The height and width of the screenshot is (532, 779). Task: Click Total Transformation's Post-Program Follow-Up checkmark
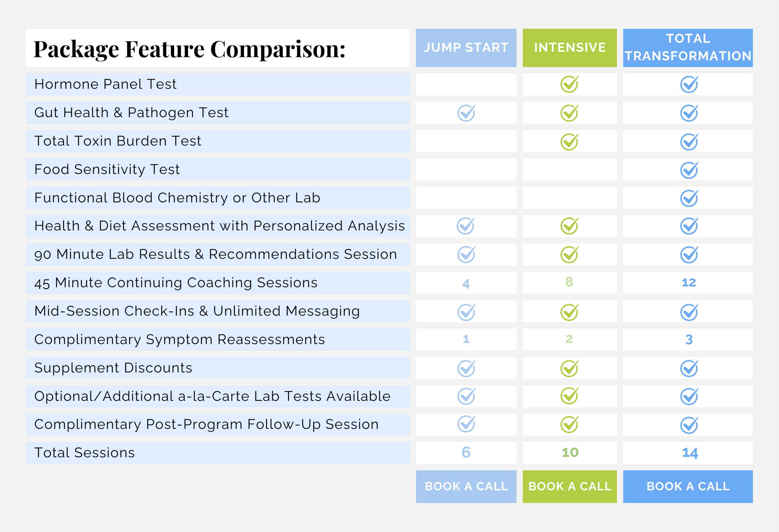click(x=689, y=425)
